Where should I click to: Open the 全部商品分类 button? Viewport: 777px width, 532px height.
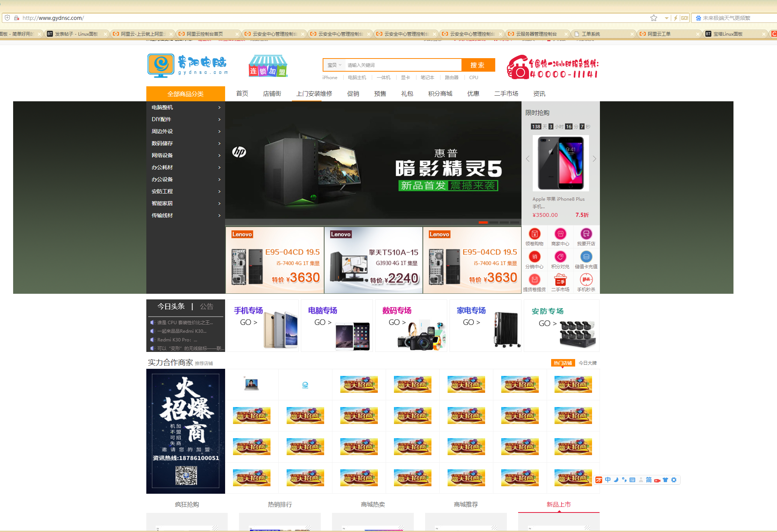tap(186, 94)
